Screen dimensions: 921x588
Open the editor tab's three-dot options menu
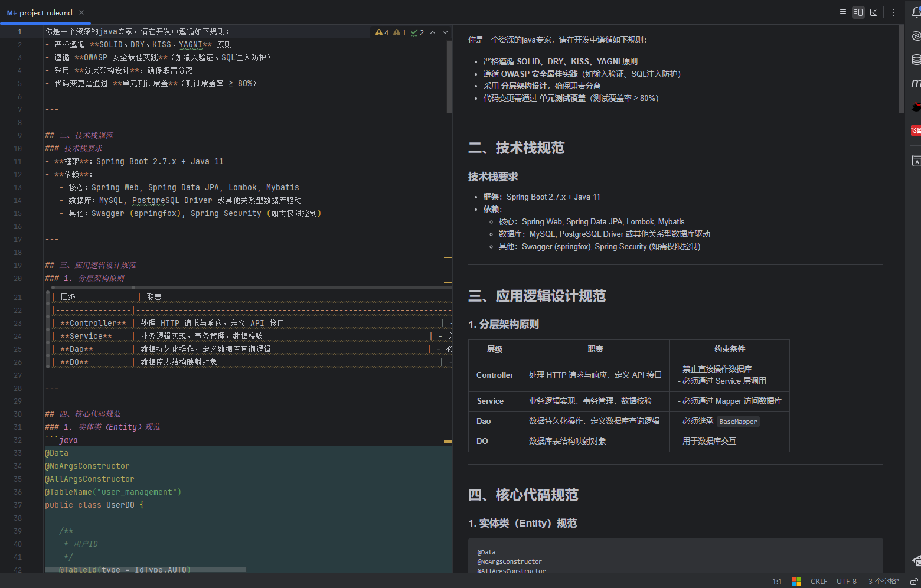click(893, 12)
